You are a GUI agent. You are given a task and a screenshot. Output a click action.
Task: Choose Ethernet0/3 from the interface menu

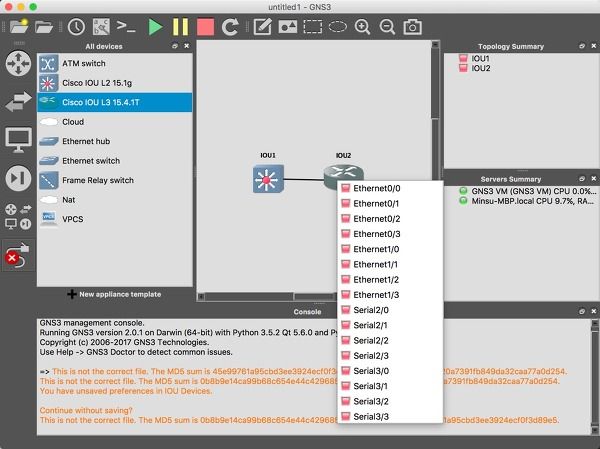(390, 234)
